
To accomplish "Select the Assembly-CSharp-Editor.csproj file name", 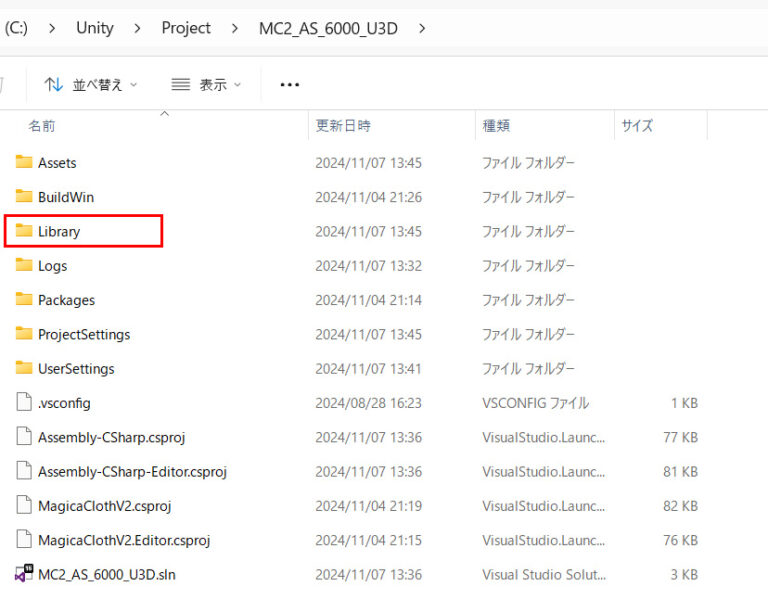I will click(133, 471).
